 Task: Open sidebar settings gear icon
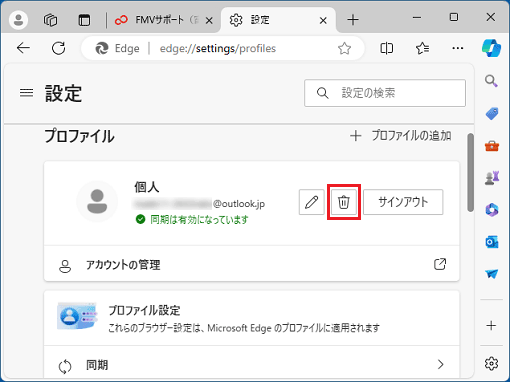coord(491,364)
